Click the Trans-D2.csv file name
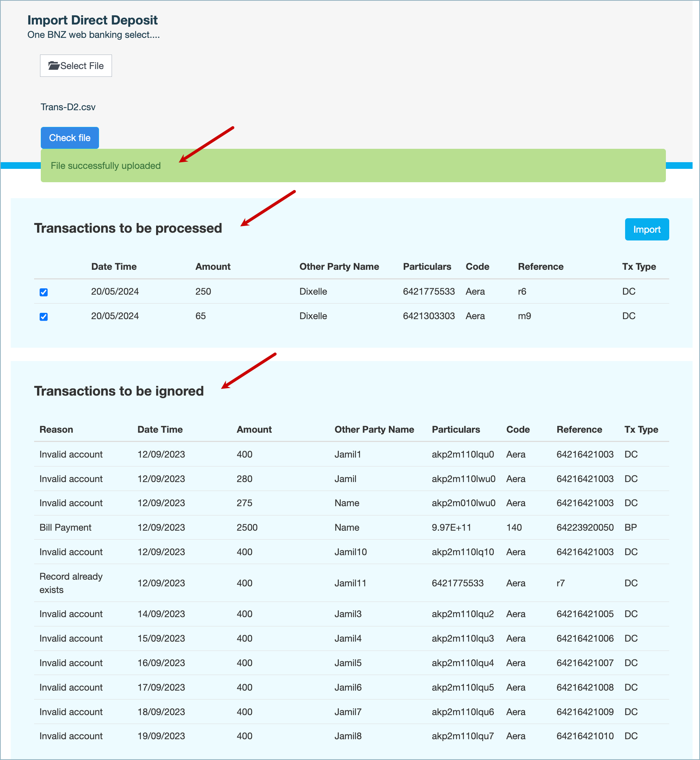The image size is (700, 760). (x=68, y=107)
